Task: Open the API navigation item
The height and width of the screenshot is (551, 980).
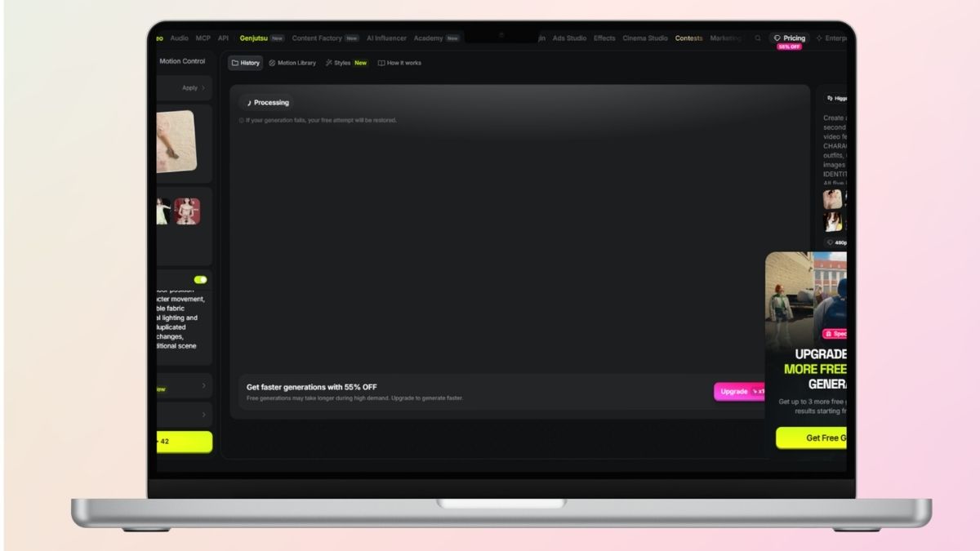Action: tap(223, 38)
